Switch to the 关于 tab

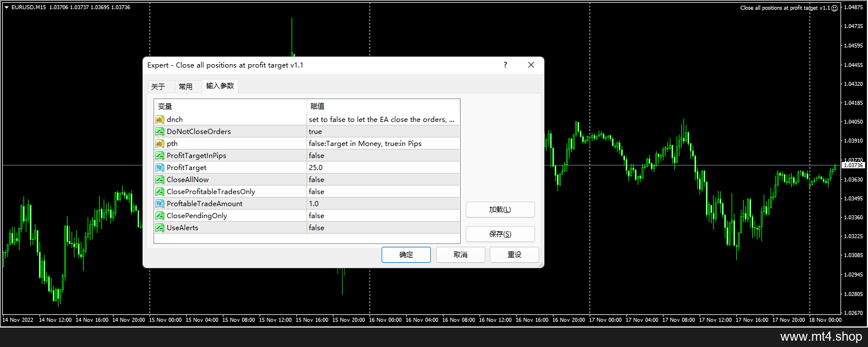(x=158, y=87)
